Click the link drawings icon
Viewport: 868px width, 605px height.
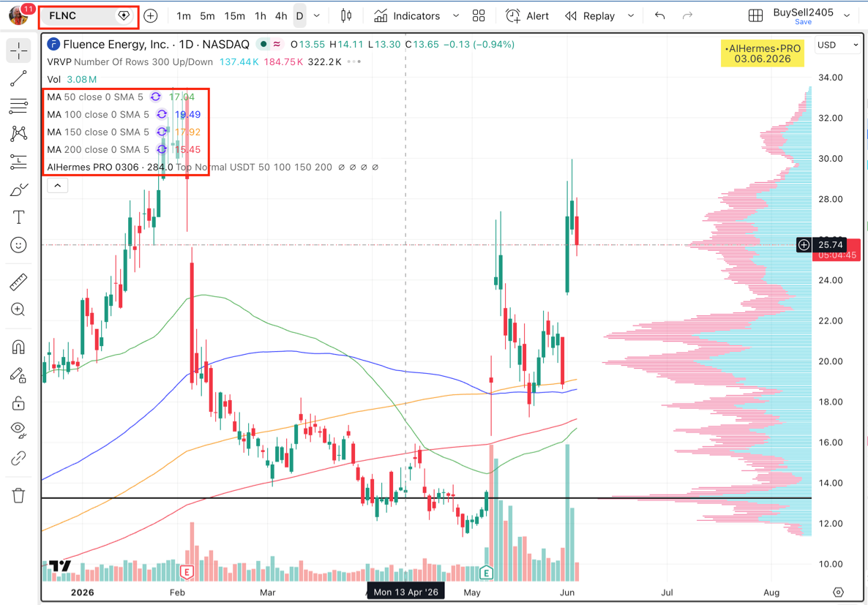pos(18,458)
